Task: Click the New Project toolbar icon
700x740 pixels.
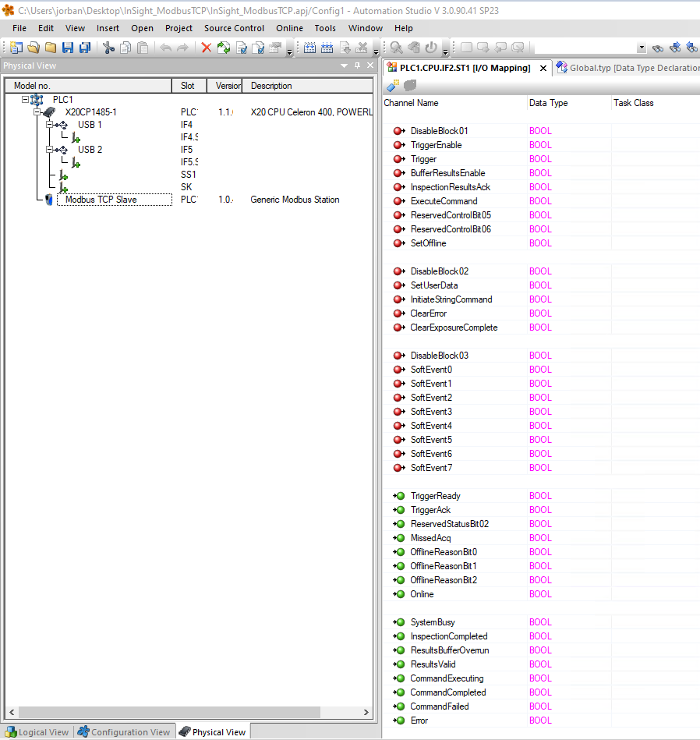Action: pyautogui.click(x=16, y=48)
